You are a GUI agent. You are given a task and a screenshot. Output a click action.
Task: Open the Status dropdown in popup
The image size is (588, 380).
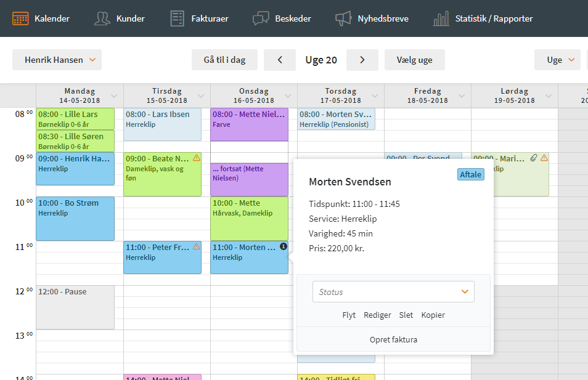(393, 292)
